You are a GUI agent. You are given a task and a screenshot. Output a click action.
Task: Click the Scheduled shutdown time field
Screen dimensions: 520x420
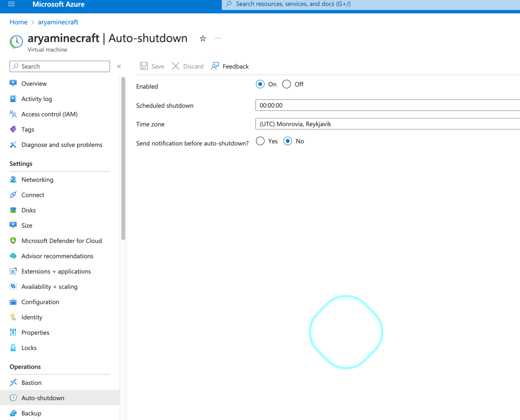click(x=387, y=105)
